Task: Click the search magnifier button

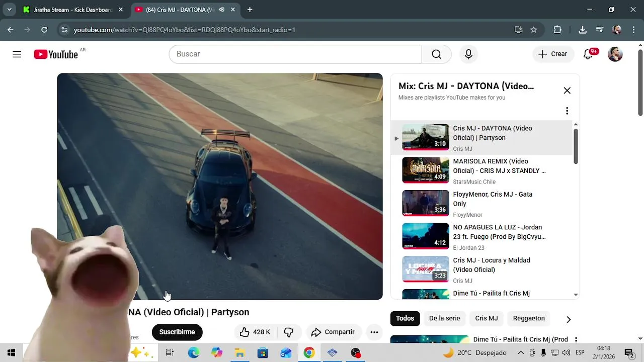Action: pos(436,54)
